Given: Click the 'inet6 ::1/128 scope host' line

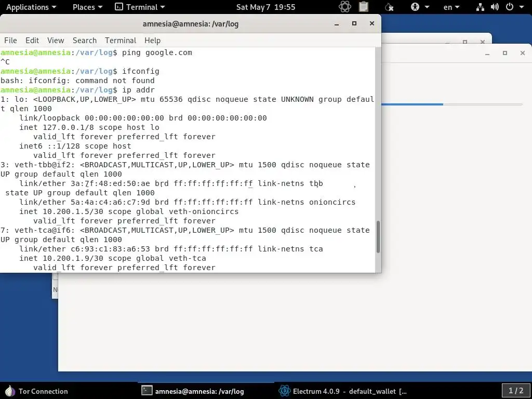Looking at the screenshot, I should coord(75,146).
